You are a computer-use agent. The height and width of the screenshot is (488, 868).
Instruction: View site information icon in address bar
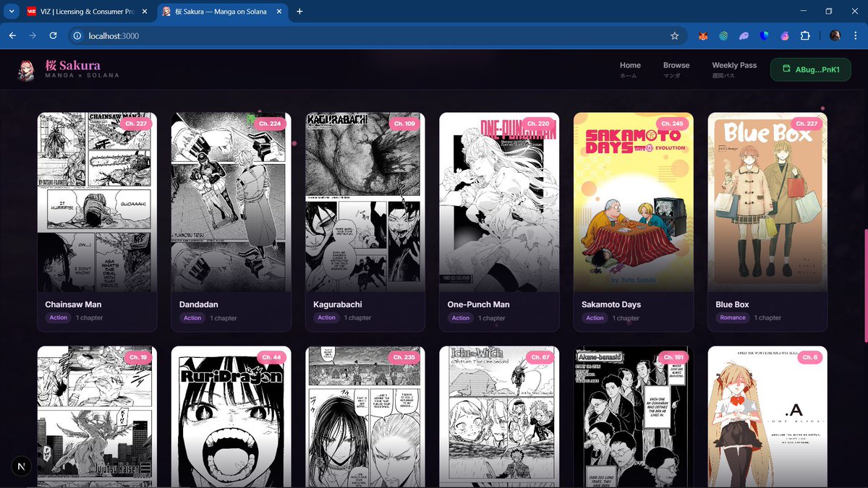[77, 35]
